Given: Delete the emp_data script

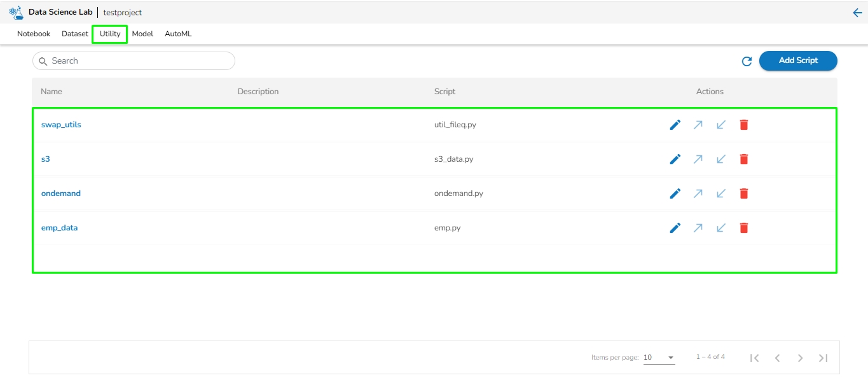Looking at the screenshot, I should click(x=744, y=228).
